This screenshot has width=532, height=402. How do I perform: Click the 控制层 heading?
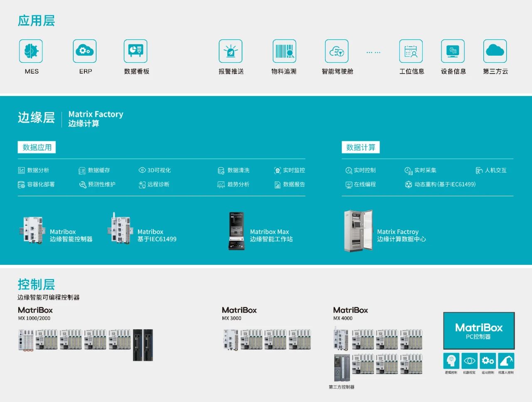coord(36,284)
